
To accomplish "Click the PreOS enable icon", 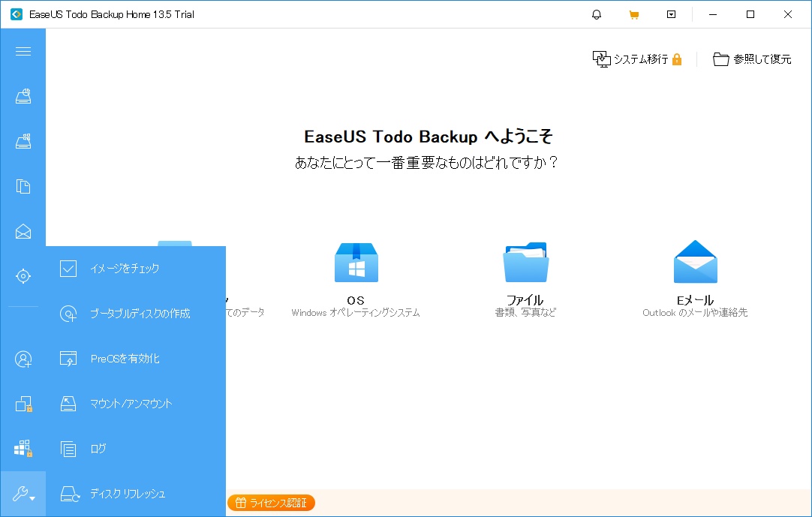I will click(68, 359).
